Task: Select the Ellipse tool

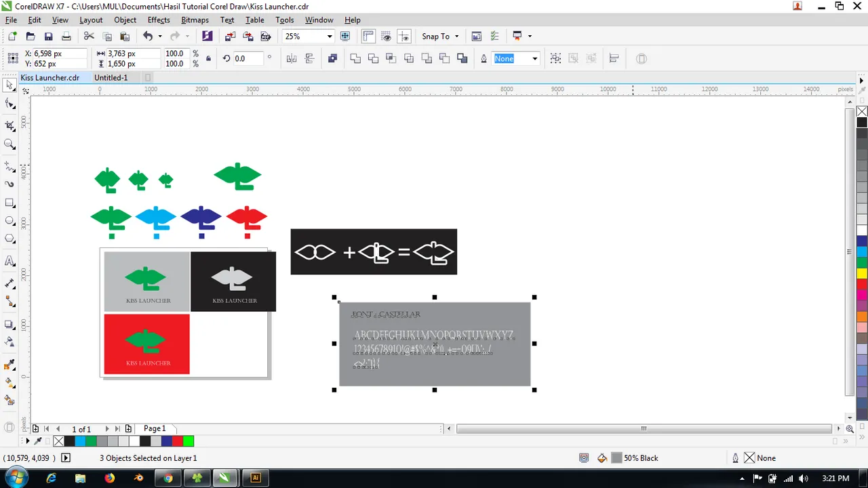Action: coord(9,220)
